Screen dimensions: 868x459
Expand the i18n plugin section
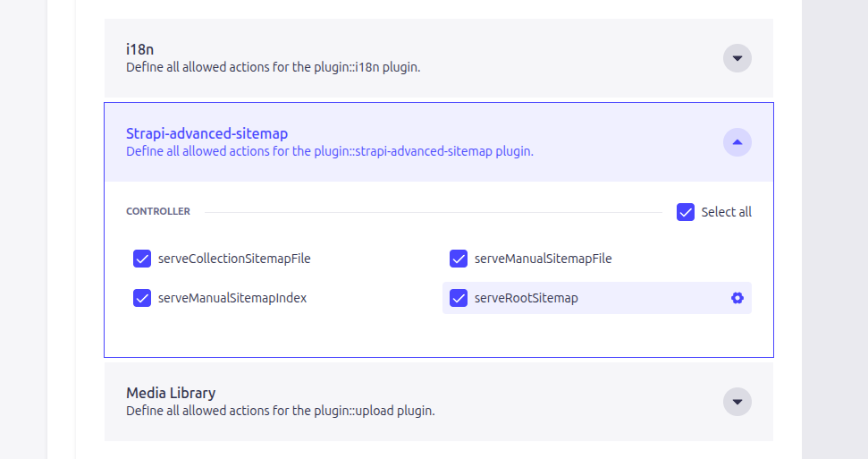pyautogui.click(x=737, y=58)
